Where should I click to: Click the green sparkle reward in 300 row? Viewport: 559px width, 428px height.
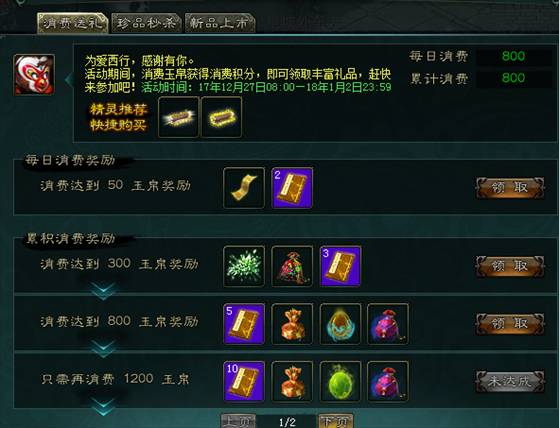pyautogui.click(x=244, y=266)
